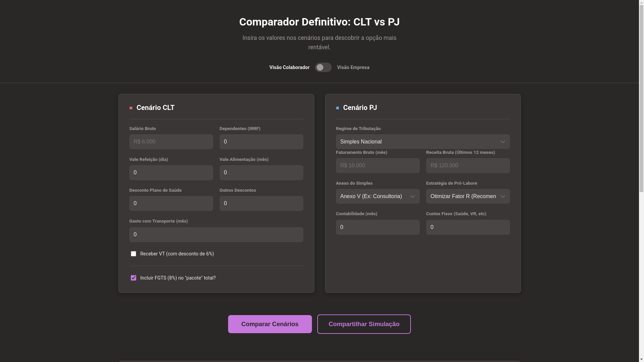
Task: Focus the Salário Bruto input
Action: coord(171,142)
